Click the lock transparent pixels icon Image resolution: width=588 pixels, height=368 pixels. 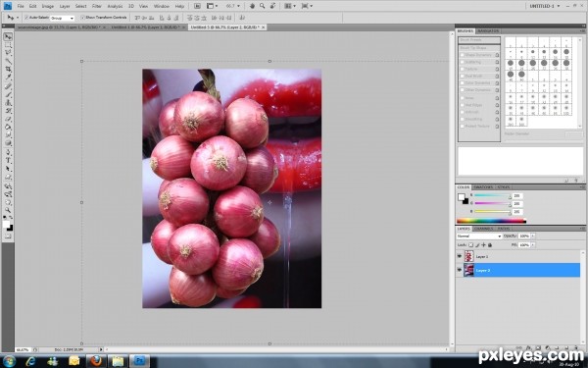click(471, 244)
